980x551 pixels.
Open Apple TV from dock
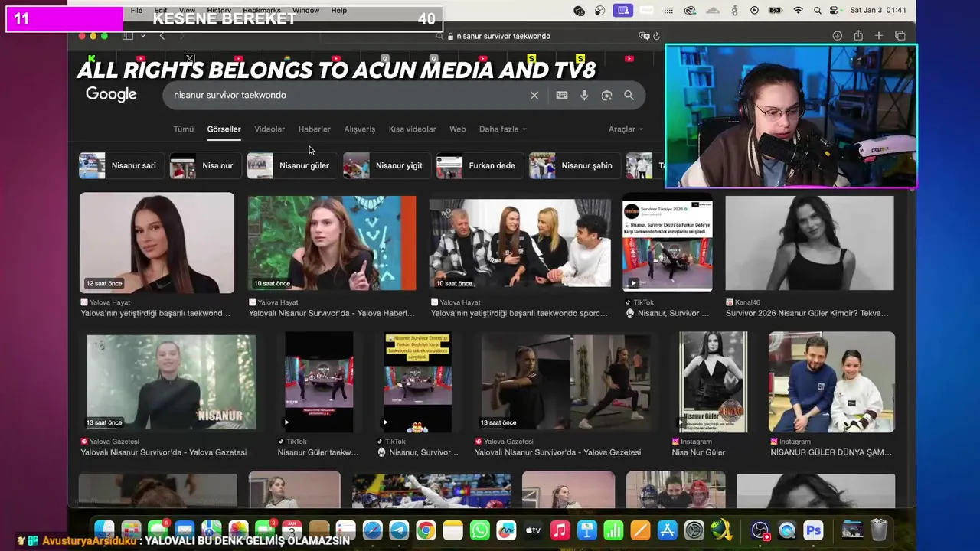[534, 530]
